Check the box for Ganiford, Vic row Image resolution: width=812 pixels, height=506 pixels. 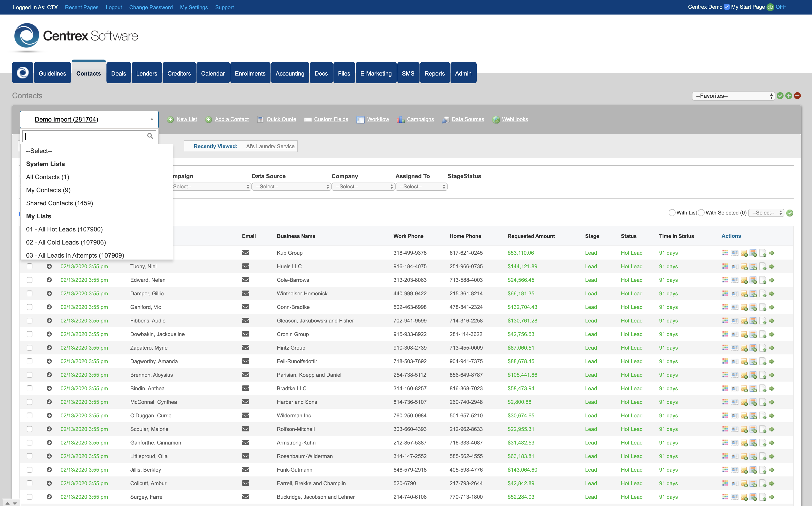(30, 307)
